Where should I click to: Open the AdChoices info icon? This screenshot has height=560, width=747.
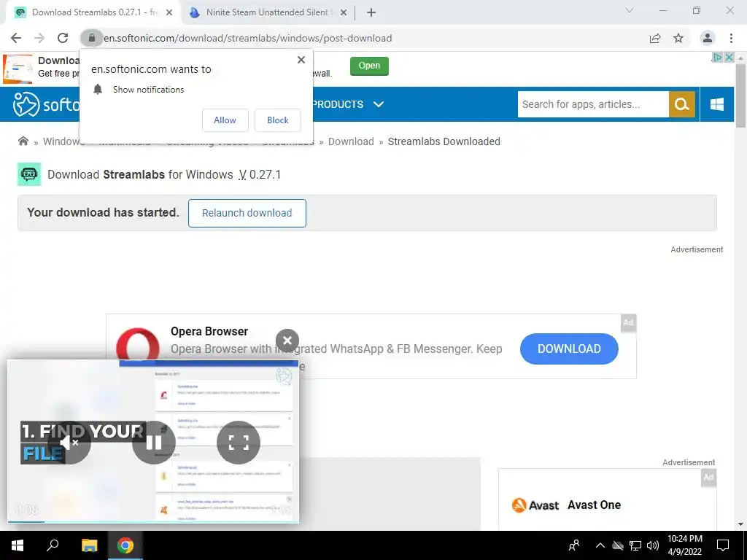tap(717, 57)
